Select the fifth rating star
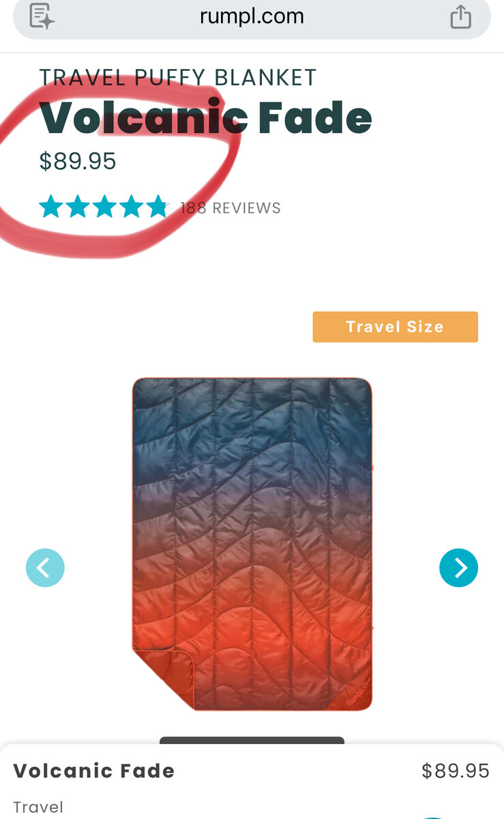The height and width of the screenshot is (819, 504). (x=157, y=207)
